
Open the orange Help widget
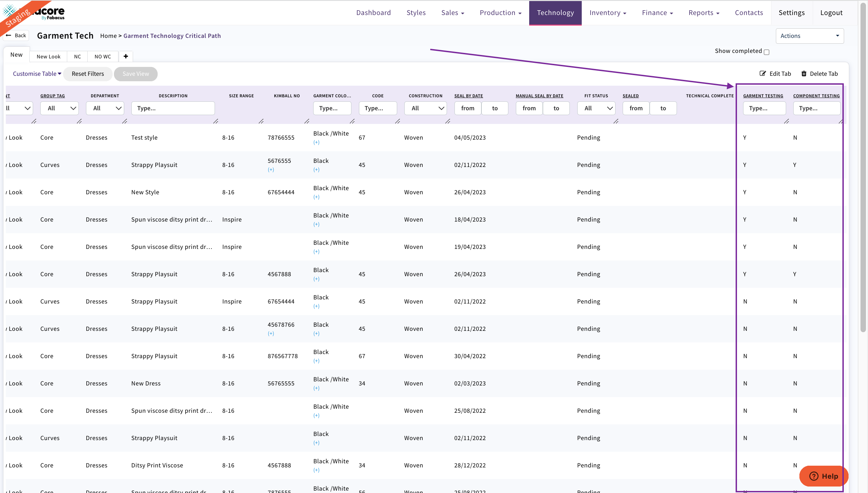[x=823, y=476]
